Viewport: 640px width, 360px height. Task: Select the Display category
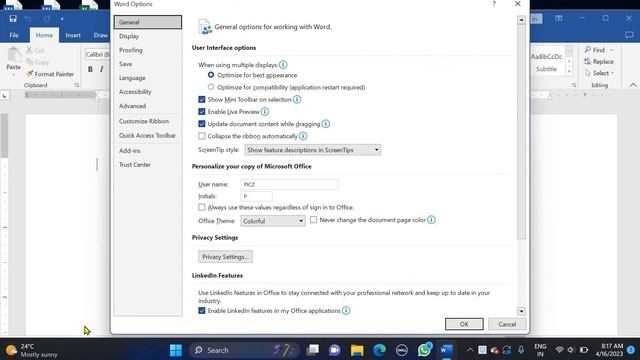pyautogui.click(x=148, y=36)
